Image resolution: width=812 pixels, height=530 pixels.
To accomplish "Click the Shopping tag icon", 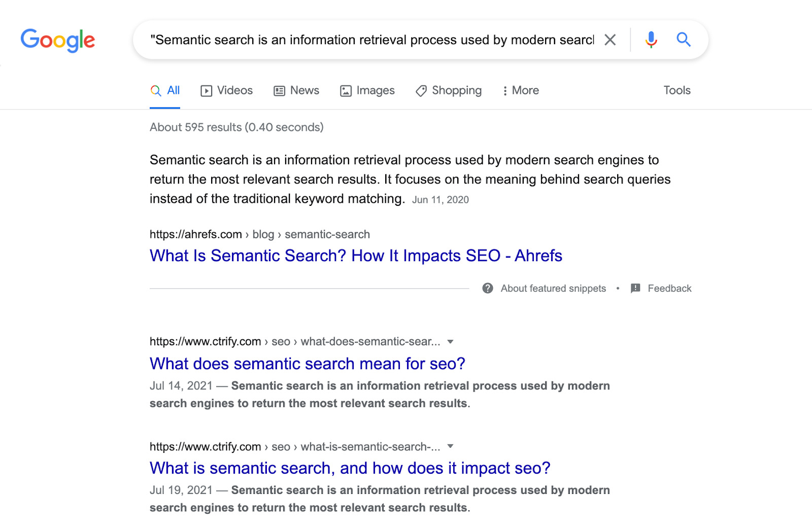I will coord(421,91).
